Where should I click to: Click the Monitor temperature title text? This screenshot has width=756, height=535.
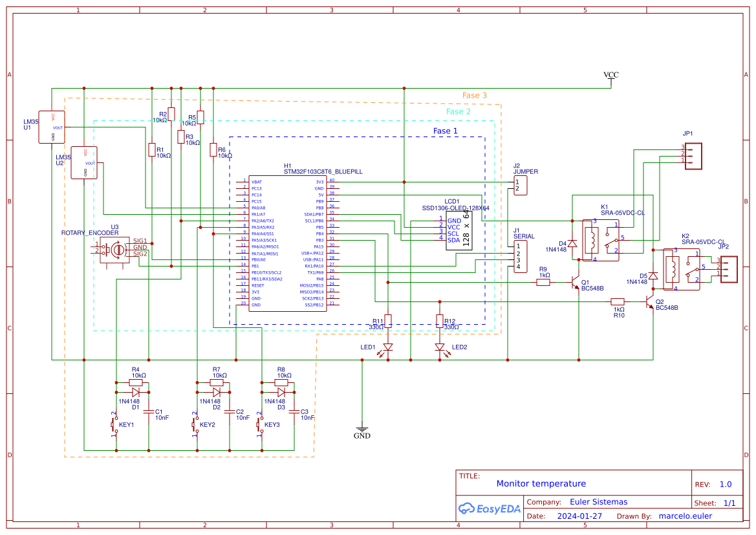point(541,483)
